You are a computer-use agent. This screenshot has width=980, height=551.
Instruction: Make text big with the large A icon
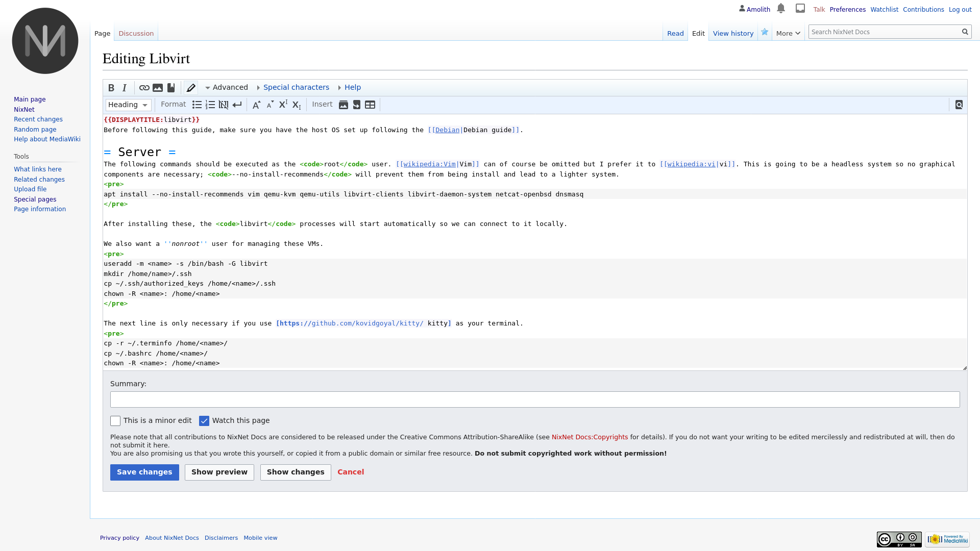tap(257, 105)
